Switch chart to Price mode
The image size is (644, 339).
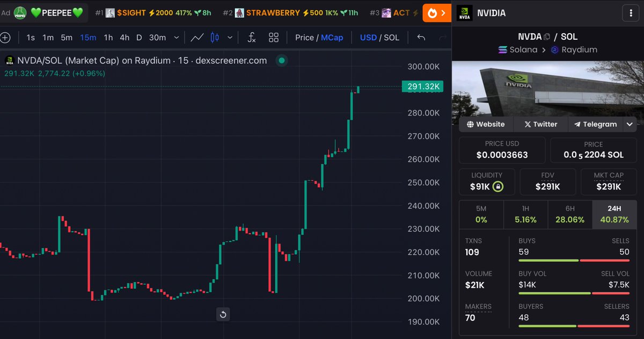click(x=304, y=38)
